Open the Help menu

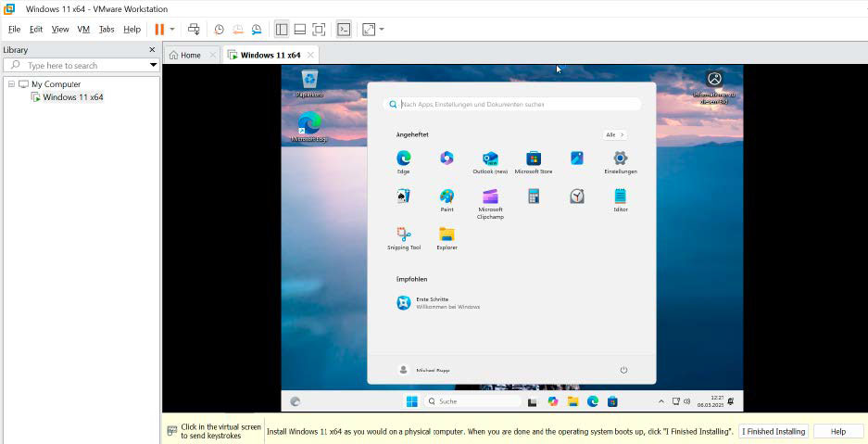coord(132,30)
